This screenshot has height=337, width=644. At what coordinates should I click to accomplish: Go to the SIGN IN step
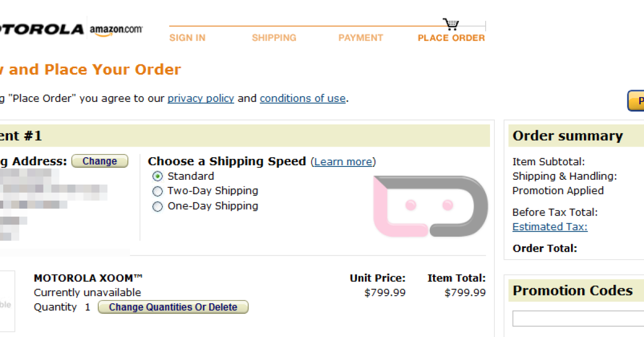tap(187, 38)
